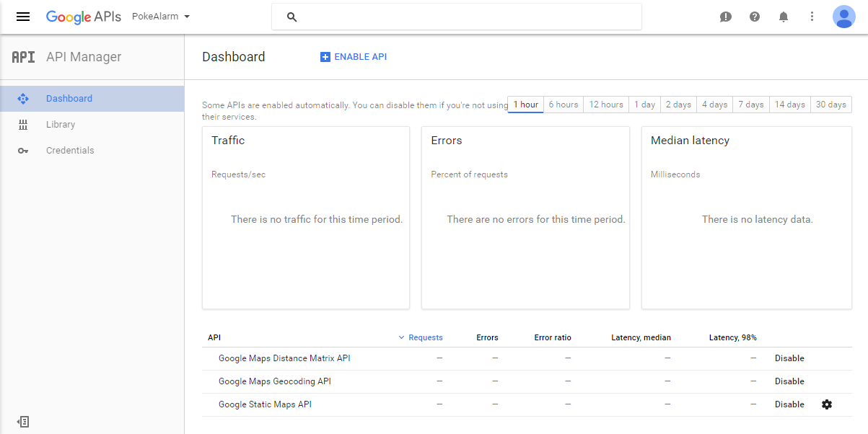Collapse the sidebar with bottom icon
Image resolution: width=868 pixels, height=434 pixels.
23,421
